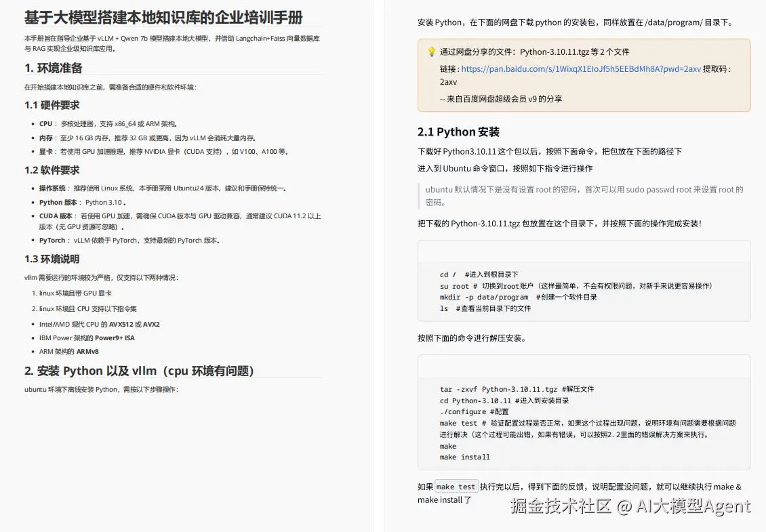Click the bullet mentioning NVIDIA GPU V100, A100
This screenshot has width=766, height=532.
(163, 152)
